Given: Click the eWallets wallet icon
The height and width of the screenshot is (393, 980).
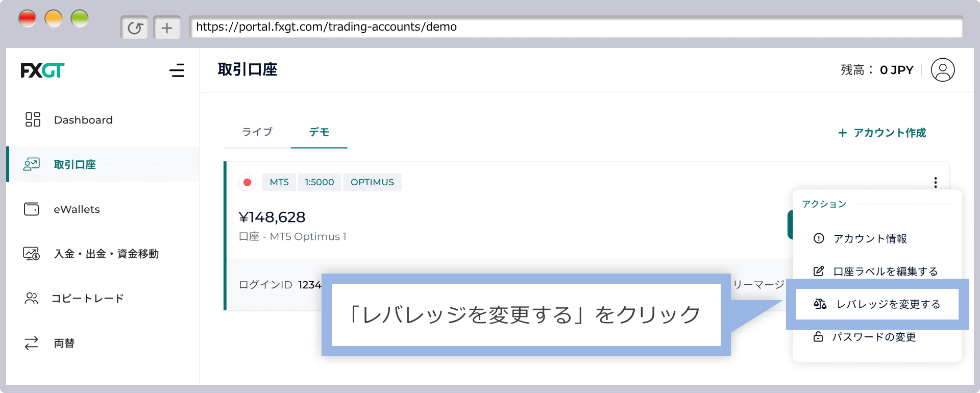Looking at the screenshot, I should tap(32, 209).
